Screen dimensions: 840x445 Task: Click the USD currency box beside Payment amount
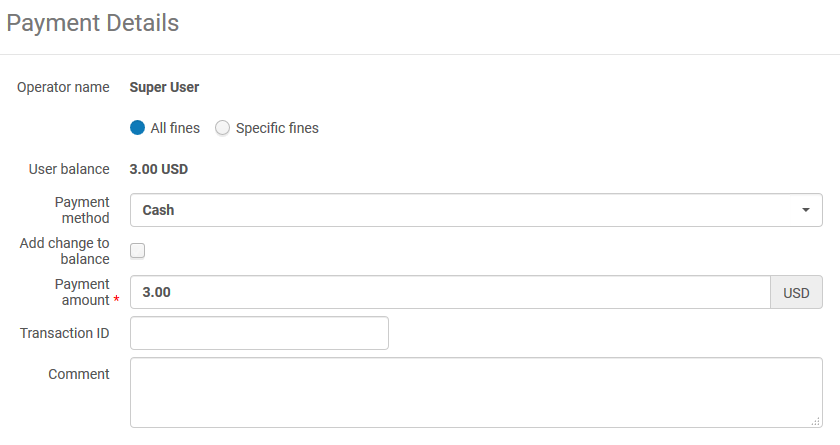point(796,293)
